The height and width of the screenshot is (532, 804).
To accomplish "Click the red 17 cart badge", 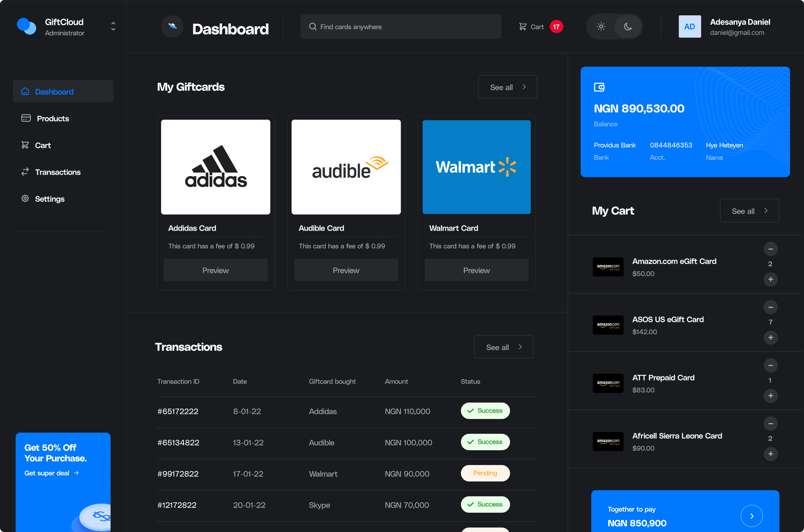I will pyautogui.click(x=556, y=27).
